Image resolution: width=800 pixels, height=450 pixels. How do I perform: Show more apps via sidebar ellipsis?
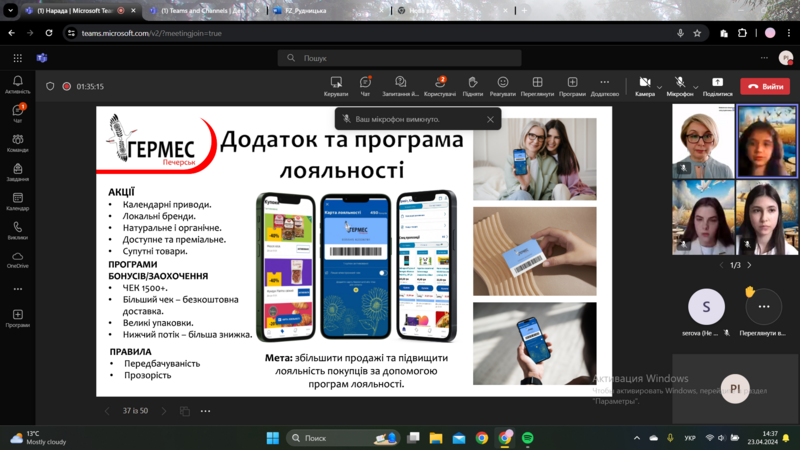tap(17, 289)
